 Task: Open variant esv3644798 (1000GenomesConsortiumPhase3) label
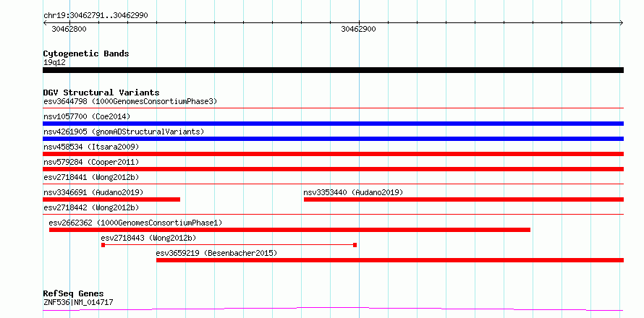pos(130,101)
